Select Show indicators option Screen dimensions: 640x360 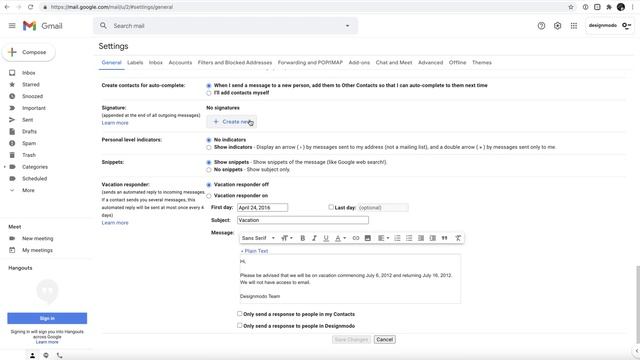209,147
